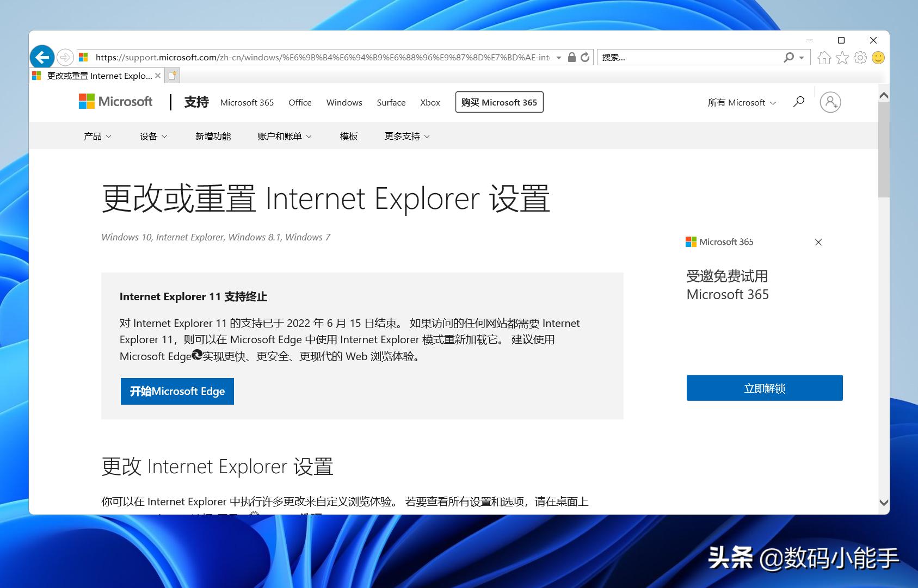Screen dimensions: 918x588
Task: Click the search magnifier on the Microsoft page
Action: 798,102
